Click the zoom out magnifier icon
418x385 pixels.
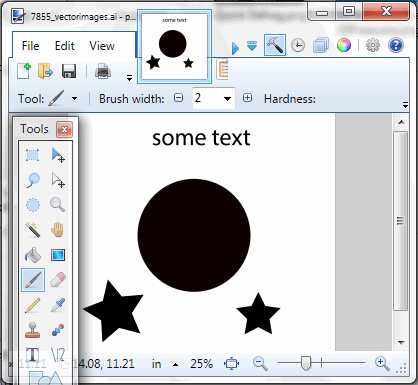point(260,363)
